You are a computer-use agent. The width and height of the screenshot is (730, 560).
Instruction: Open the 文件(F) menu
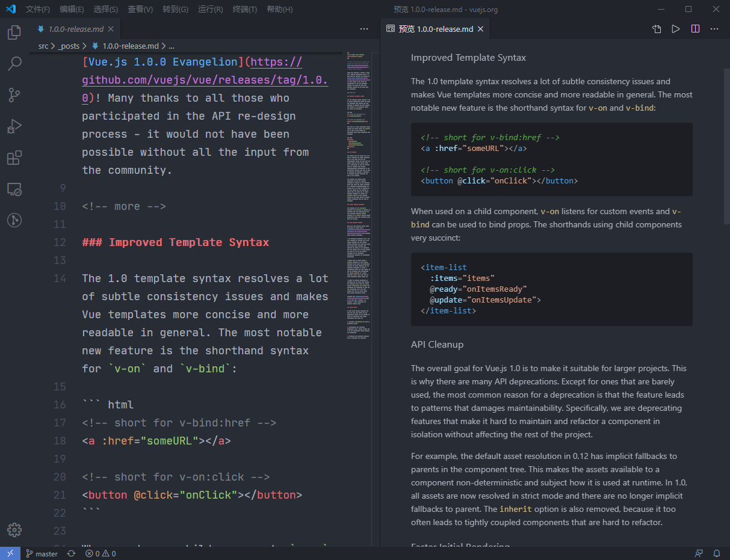(38, 9)
